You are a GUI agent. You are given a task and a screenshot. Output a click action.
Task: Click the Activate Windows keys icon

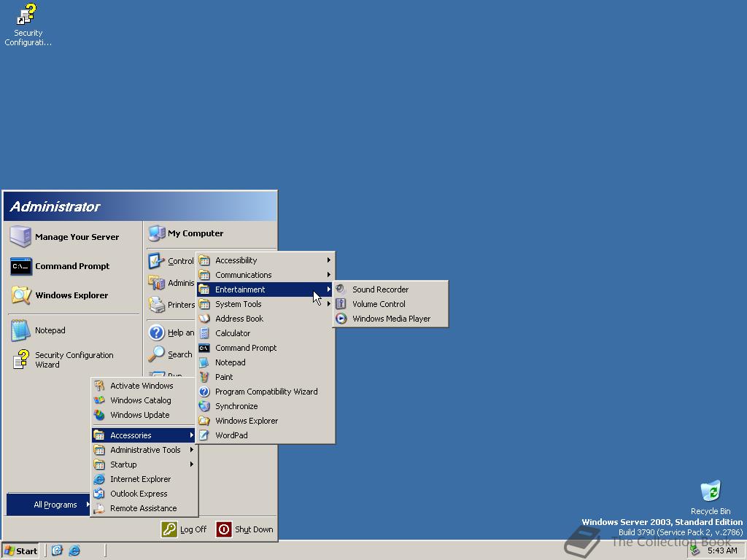(x=99, y=386)
